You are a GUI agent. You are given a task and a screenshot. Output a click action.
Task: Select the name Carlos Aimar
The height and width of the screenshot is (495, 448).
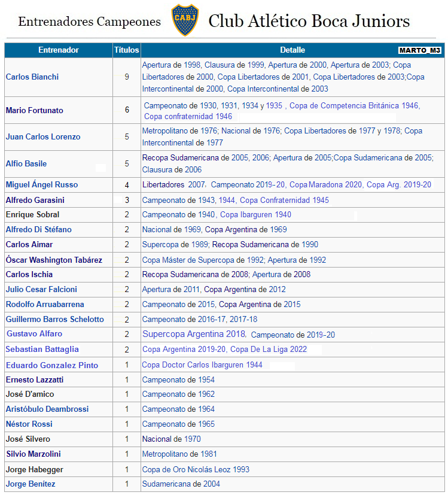pos(29,244)
